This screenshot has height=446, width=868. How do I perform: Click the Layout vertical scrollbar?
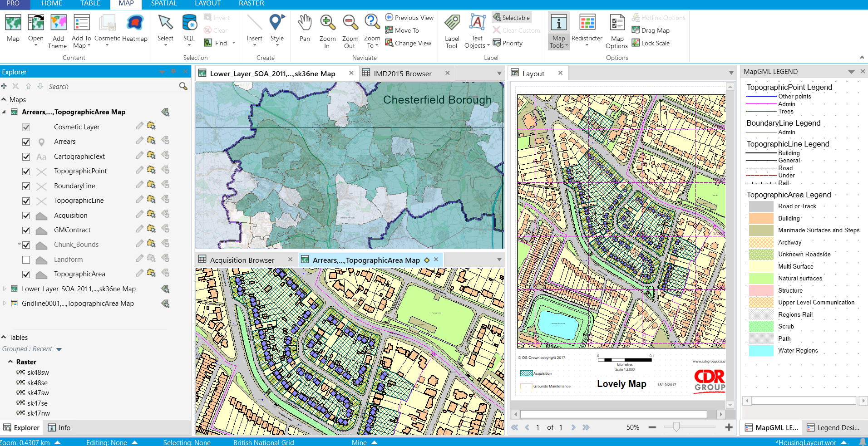[x=730, y=245]
